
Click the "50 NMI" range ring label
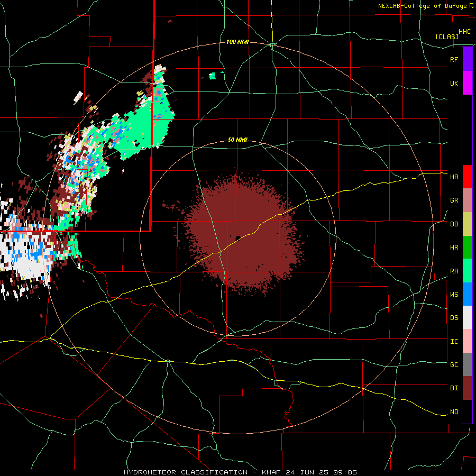(237, 140)
